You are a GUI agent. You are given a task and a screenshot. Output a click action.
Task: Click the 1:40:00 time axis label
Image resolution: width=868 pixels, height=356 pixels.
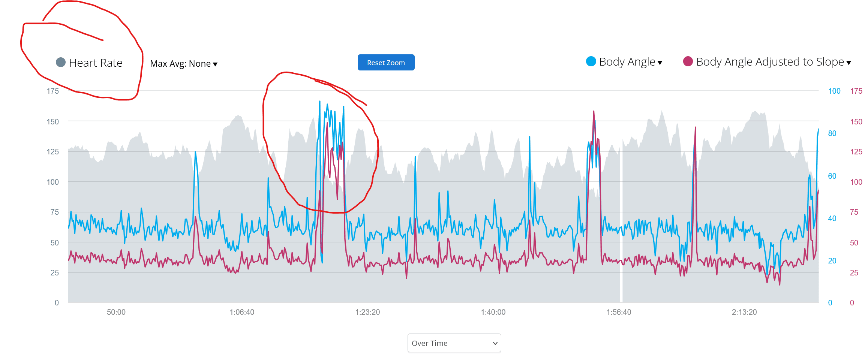click(x=493, y=312)
